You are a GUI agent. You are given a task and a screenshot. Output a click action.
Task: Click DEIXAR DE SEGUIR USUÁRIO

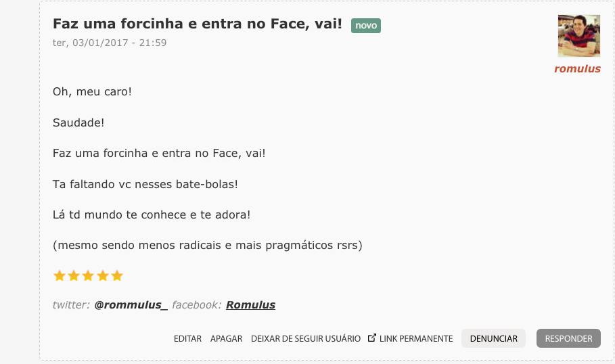pyautogui.click(x=306, y=338)
